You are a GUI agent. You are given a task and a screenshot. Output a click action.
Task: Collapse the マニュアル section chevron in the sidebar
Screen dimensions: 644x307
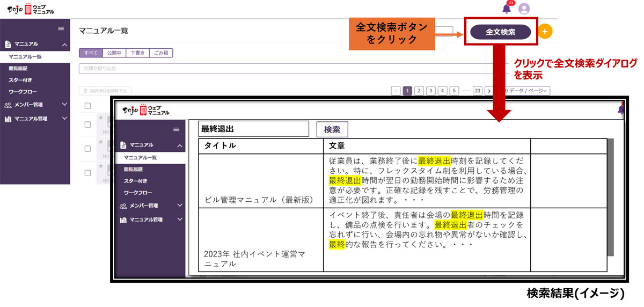tap(64, 45)
